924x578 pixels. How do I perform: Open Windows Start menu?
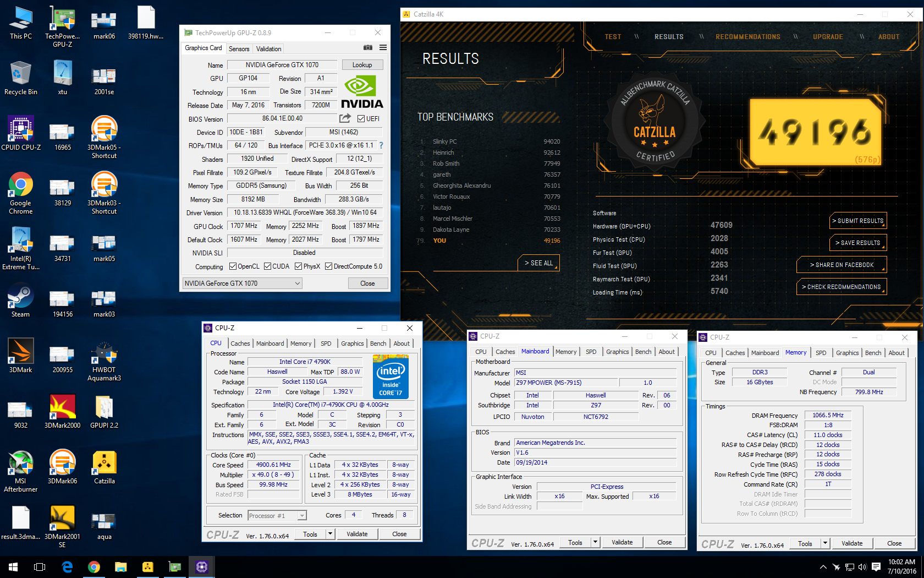tap(13, 567)
